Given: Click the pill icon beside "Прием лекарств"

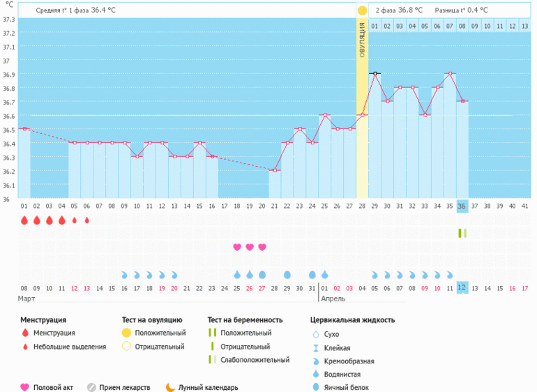Looking at the screenshot, I should (x=91, y=387).
